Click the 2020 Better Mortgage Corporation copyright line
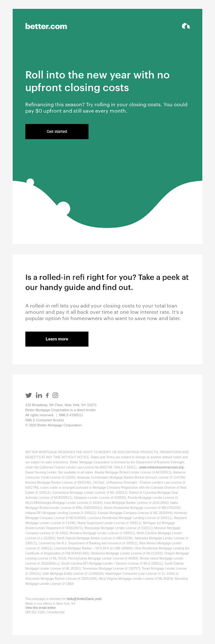Screen dimensions: 215x644 click(x=54, y=425)
